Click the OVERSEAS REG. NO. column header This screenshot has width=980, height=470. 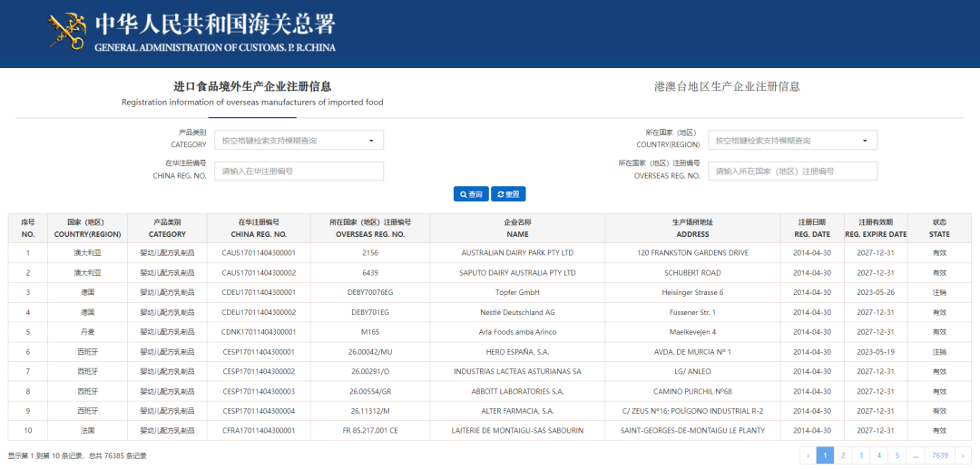370,228
